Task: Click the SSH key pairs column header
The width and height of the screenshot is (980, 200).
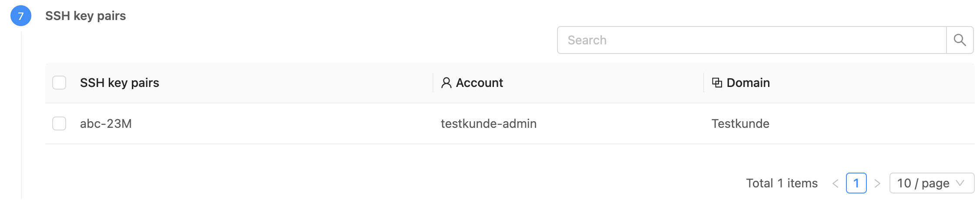Action: coord(119,83)
